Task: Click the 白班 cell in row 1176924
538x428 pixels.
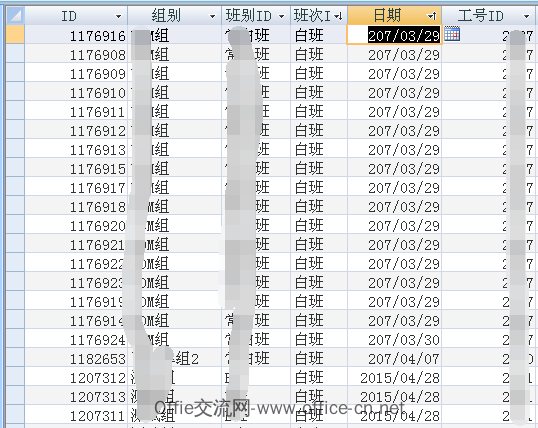Action: coord(319,339)
